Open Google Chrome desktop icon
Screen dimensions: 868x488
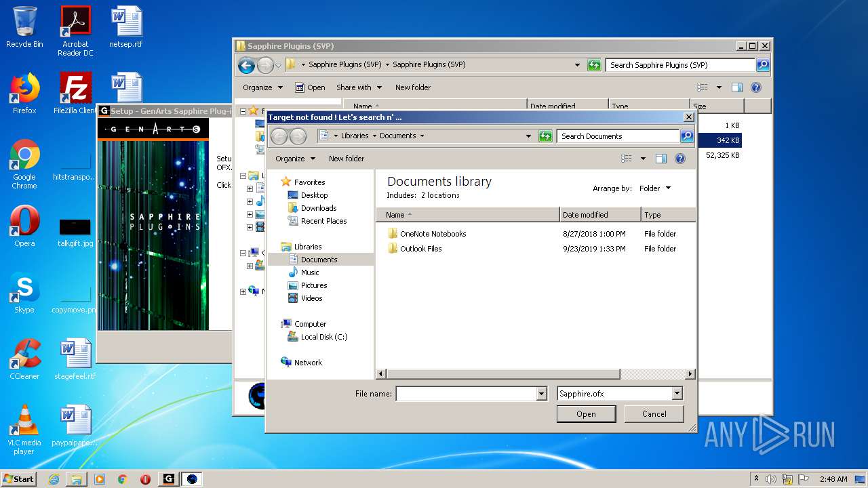pyautogui.click(x=24, y=165)
